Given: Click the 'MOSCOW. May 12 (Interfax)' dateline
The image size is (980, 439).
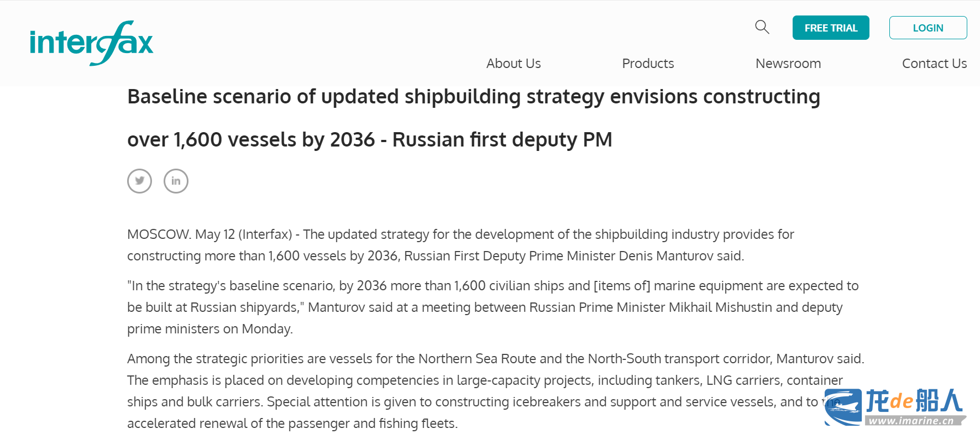Looking at the screenshot, I should (x=209, y=234).
